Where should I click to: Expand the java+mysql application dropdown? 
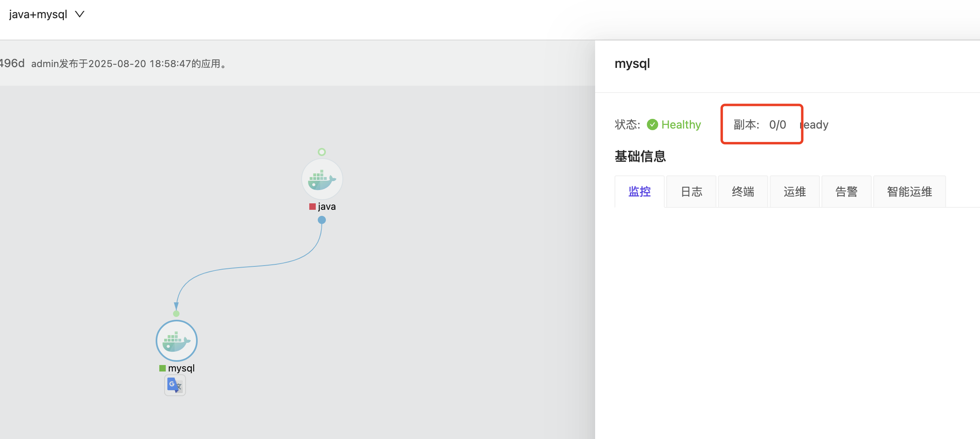click(80, 15)
